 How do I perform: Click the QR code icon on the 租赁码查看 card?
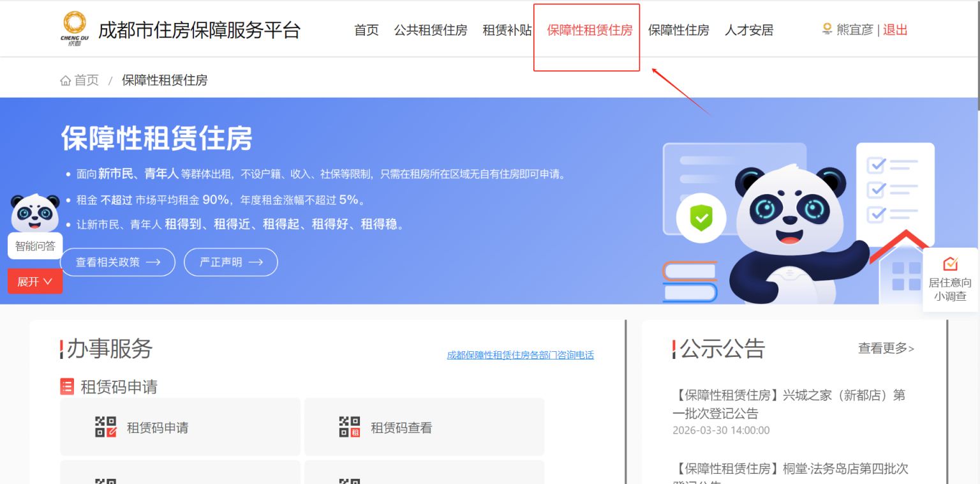click(350, 427)
